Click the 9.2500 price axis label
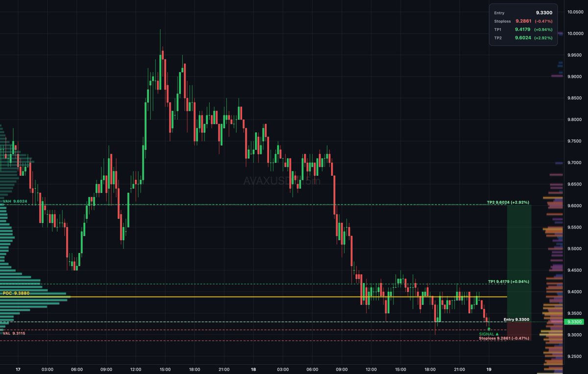Screen dimensions: 588x374 coord(574,356)
